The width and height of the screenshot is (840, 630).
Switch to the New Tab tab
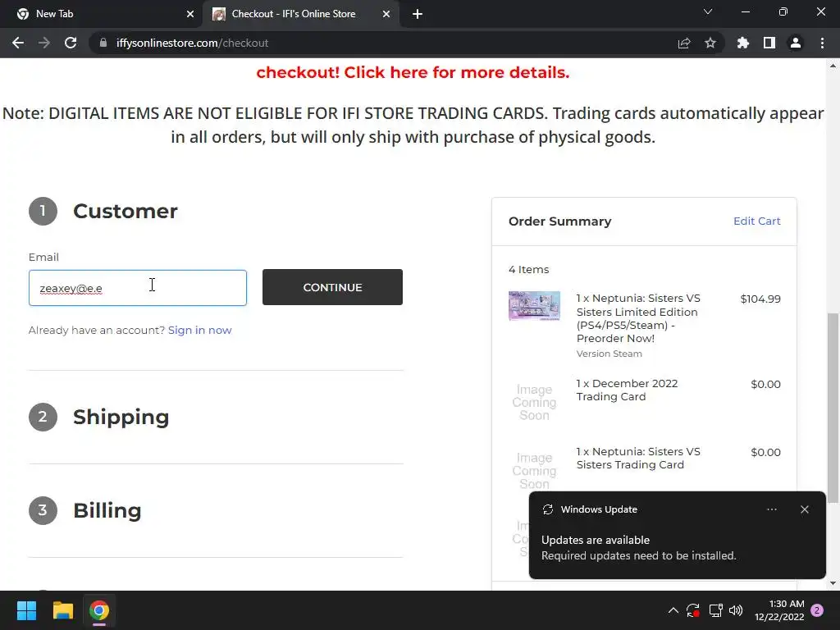click(x=101, y=14)
